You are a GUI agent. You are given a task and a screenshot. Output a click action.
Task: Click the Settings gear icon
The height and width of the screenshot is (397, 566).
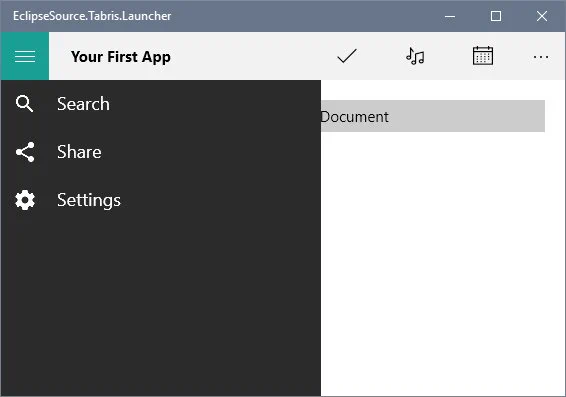click(x=25, y=200)
